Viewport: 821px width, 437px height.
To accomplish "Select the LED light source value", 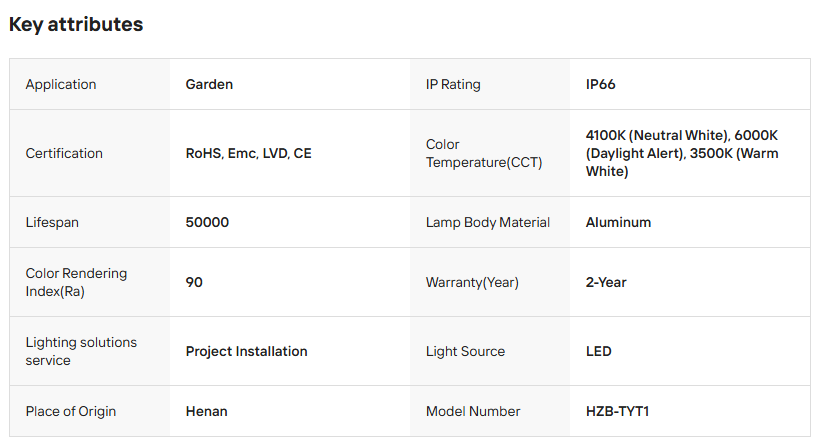I will [598, 352].
